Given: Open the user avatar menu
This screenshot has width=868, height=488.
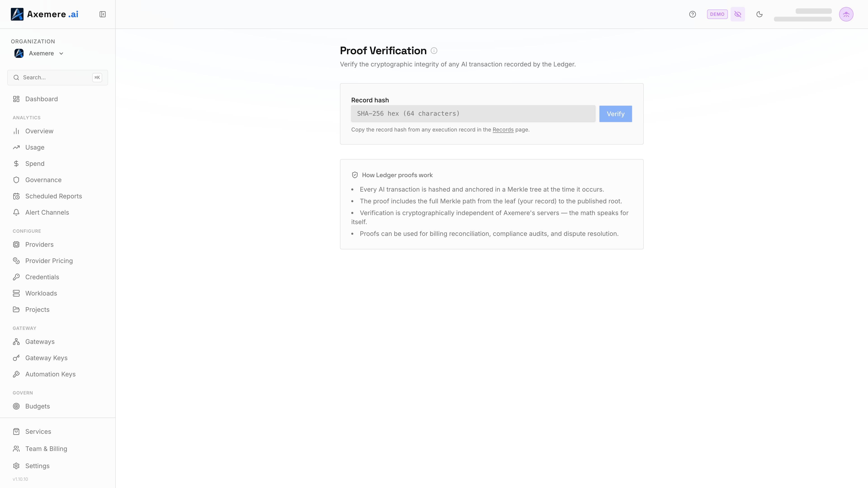Looking at the screenshot, I should (x=846, y=14).
